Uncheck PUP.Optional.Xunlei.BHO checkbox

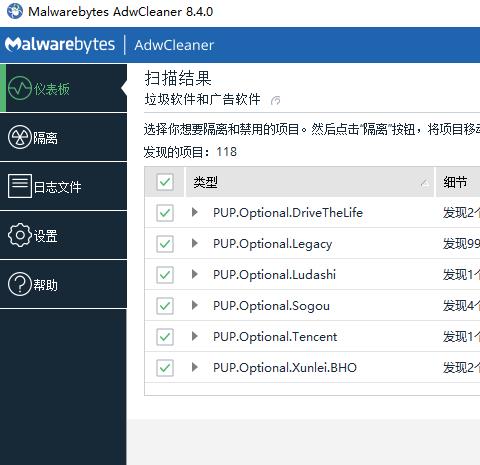165,368
